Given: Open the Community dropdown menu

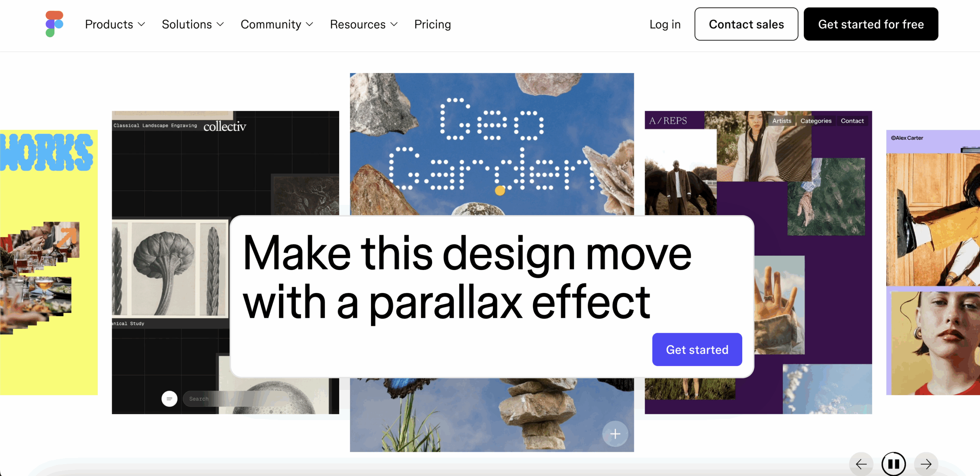Looking at the screenshot, I should pos(277,24).
